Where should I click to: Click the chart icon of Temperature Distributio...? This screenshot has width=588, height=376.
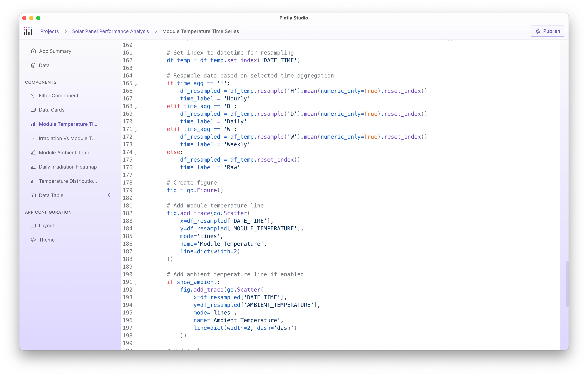pyautogui.click(x=33, y=181)
